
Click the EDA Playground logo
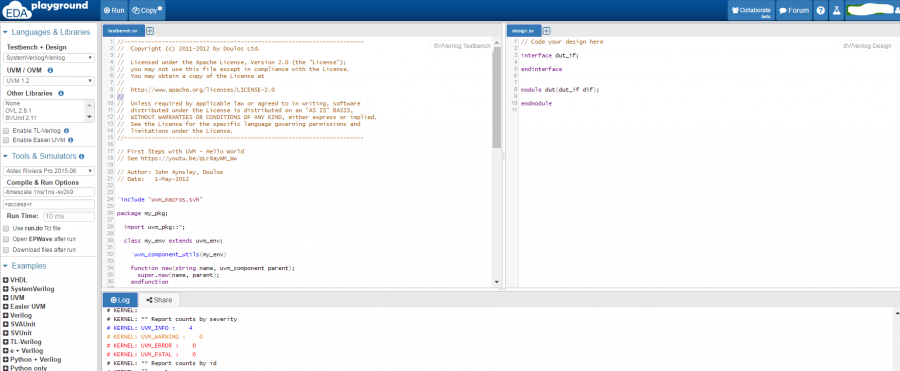pyautogui.click(x=46, y=10)
